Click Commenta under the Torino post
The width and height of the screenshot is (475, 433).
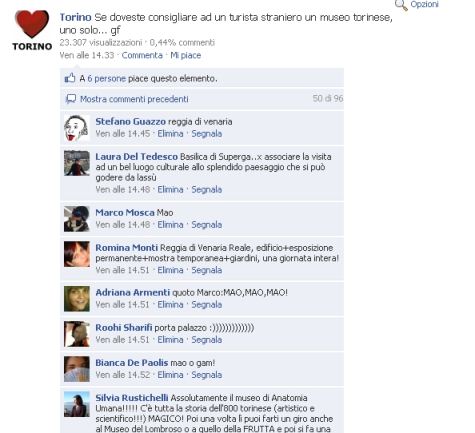coord(142,55)
